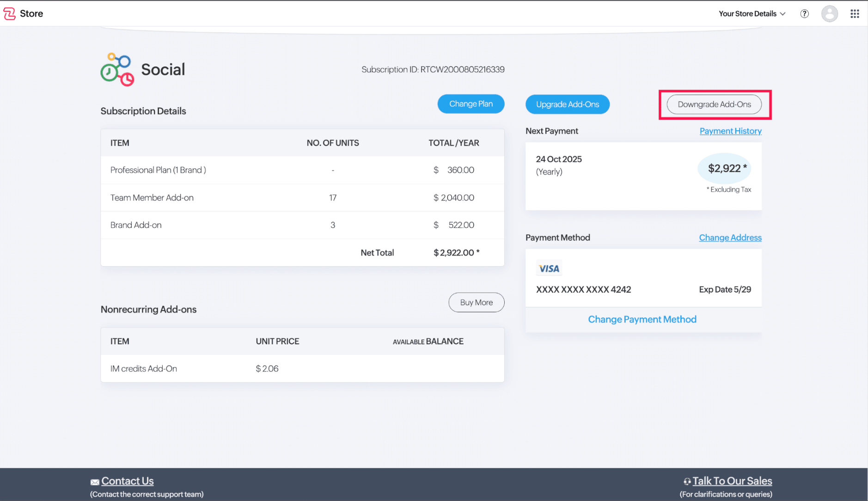
Task: Open the Change Address link
Action: click(x=730, y=238)
